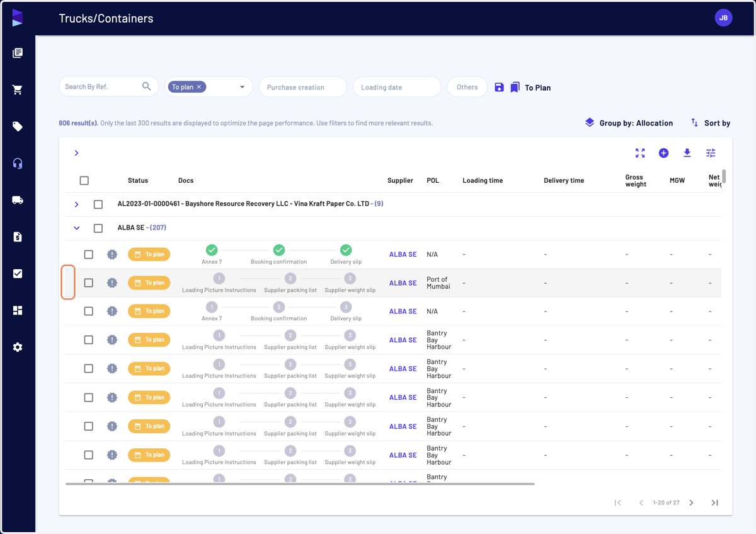This screenshot has height=534, width=756.
Task: Click the To Plan saved view label
Action: pyautogui.click(x=537, y=88)
